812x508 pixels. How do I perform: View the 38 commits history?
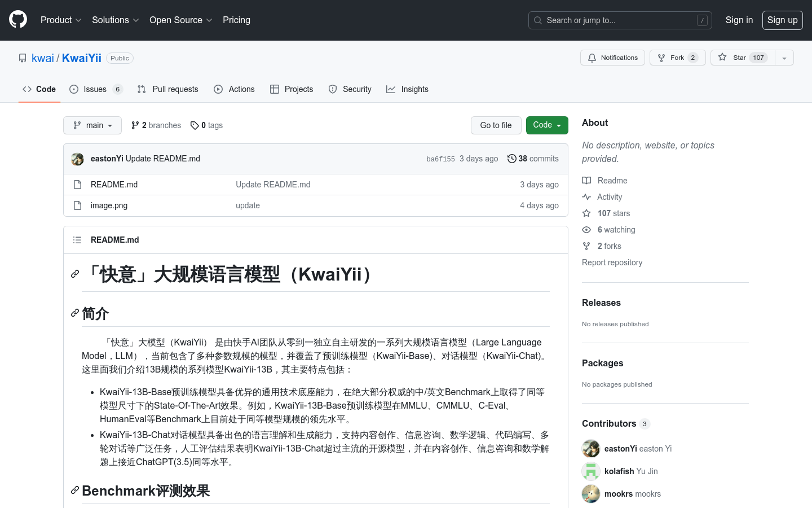(533, 159)
